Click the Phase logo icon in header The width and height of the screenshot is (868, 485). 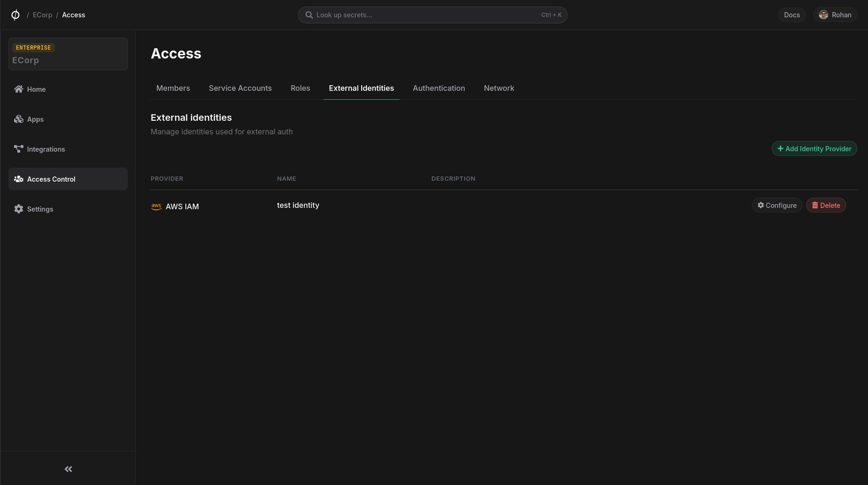[x=15, y=15]
